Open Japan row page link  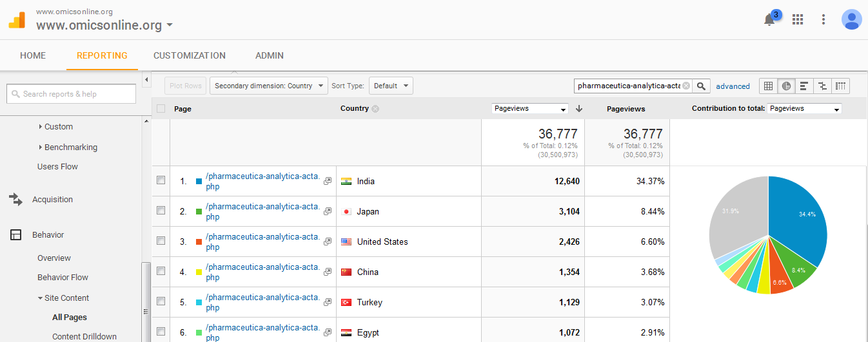click(262, 212)
